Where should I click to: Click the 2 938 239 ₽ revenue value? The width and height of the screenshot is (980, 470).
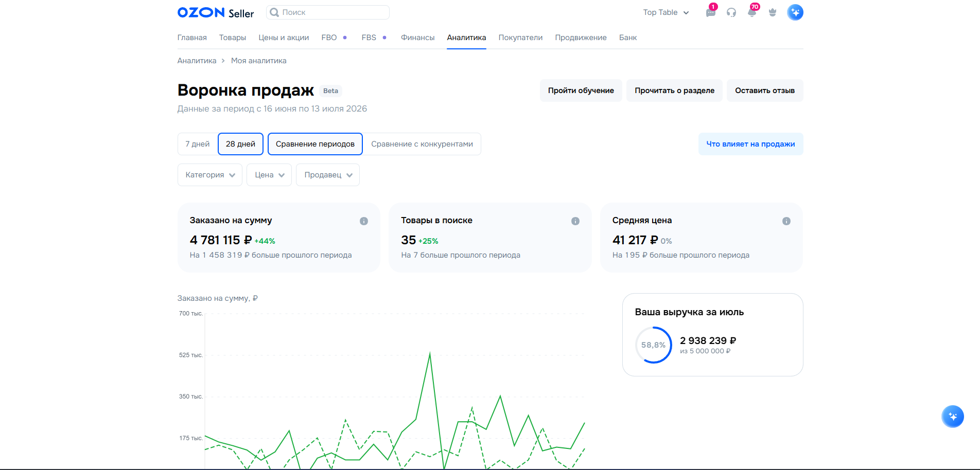tap(708, 340)
